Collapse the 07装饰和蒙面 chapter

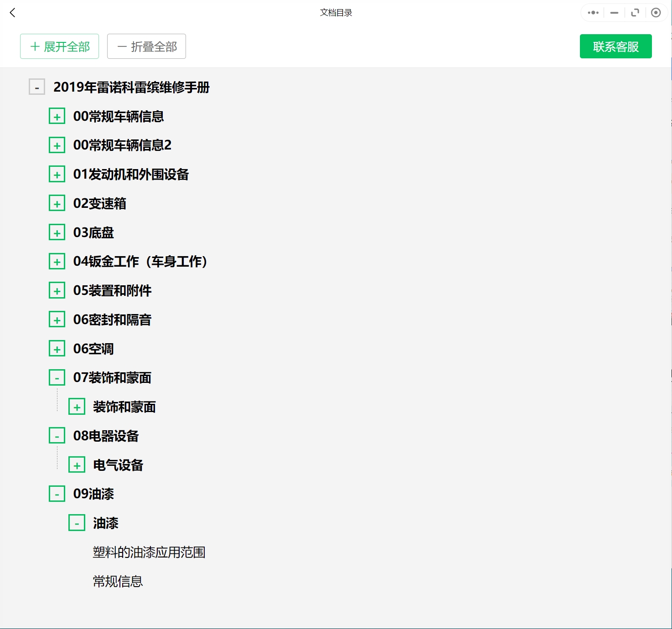(x=57, y=377)
